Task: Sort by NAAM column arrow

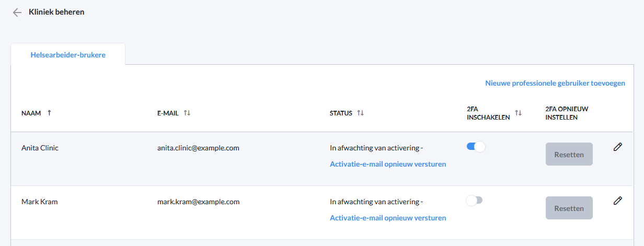Action: coord(49,113)
